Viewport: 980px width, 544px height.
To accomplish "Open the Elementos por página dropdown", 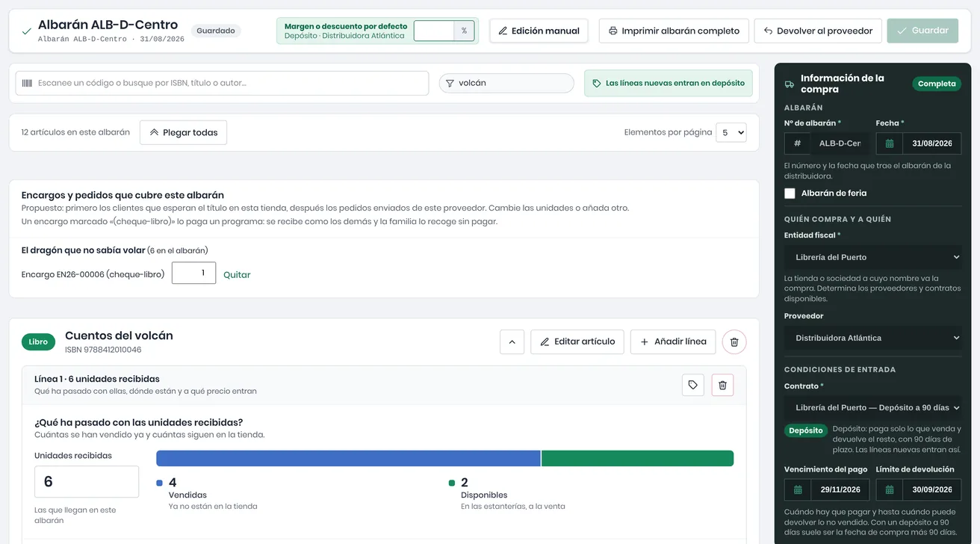I will (x=731, y=132).
